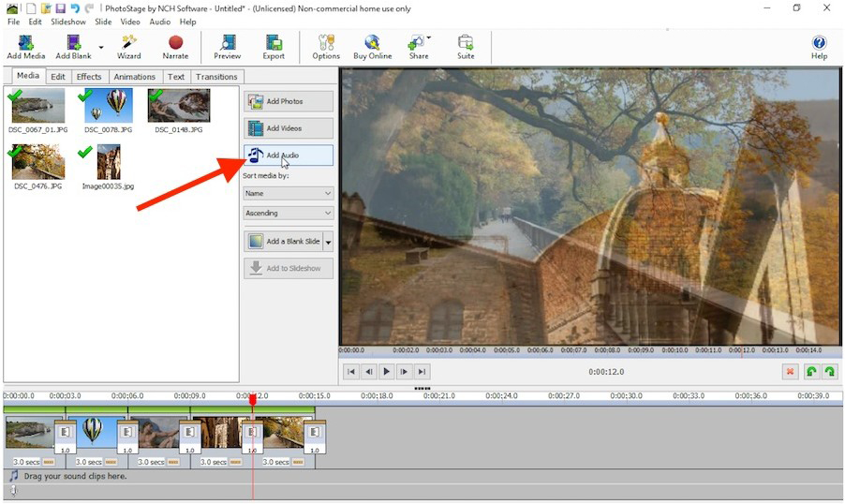Open the NCH Suite icon
Screen dimensions: 845x504
(x=466, y=47)
